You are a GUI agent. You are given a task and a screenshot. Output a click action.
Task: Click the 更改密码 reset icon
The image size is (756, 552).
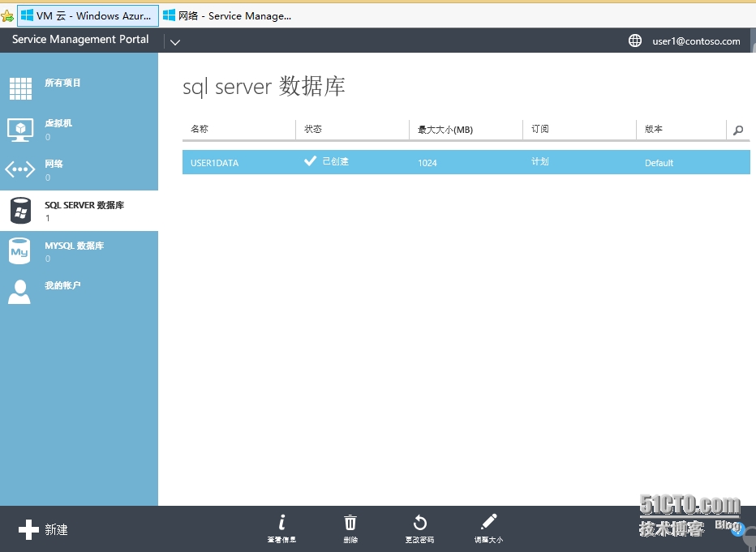[420, 523]
